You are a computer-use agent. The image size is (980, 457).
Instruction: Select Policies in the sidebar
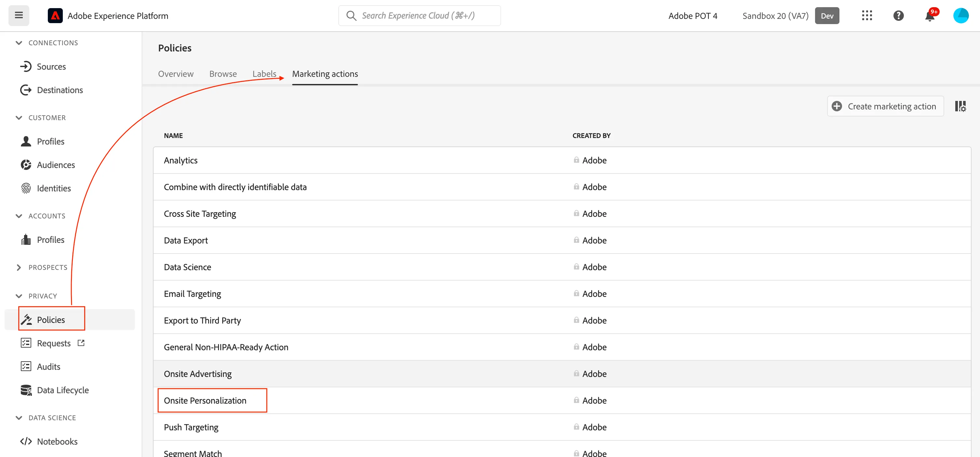[x=70, y=320]
